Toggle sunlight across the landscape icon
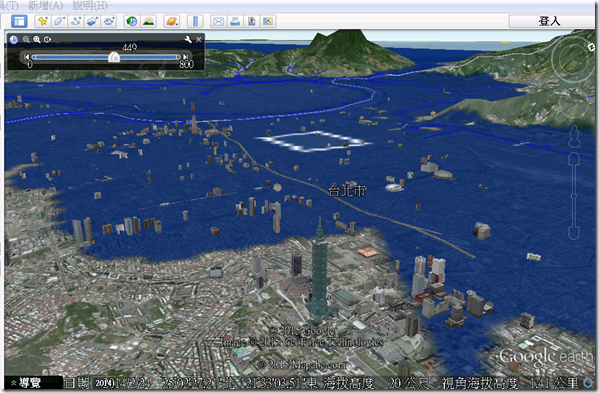Screen dimensions: 599x393 [149, 21]
